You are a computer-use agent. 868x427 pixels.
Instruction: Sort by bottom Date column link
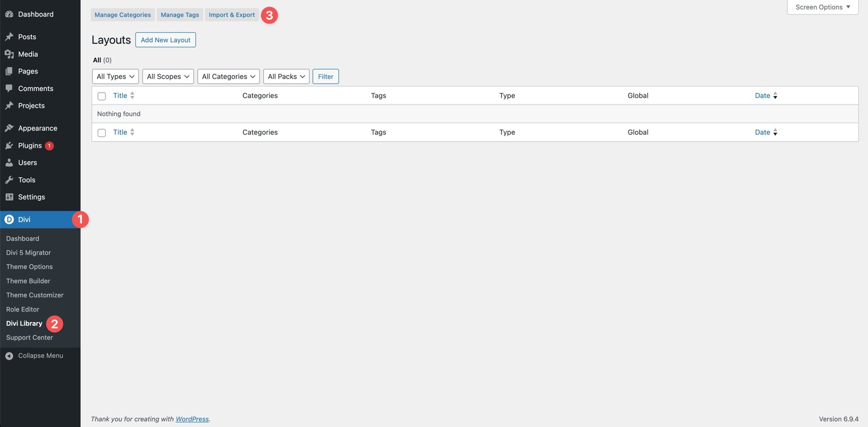(x=762, y=132)
